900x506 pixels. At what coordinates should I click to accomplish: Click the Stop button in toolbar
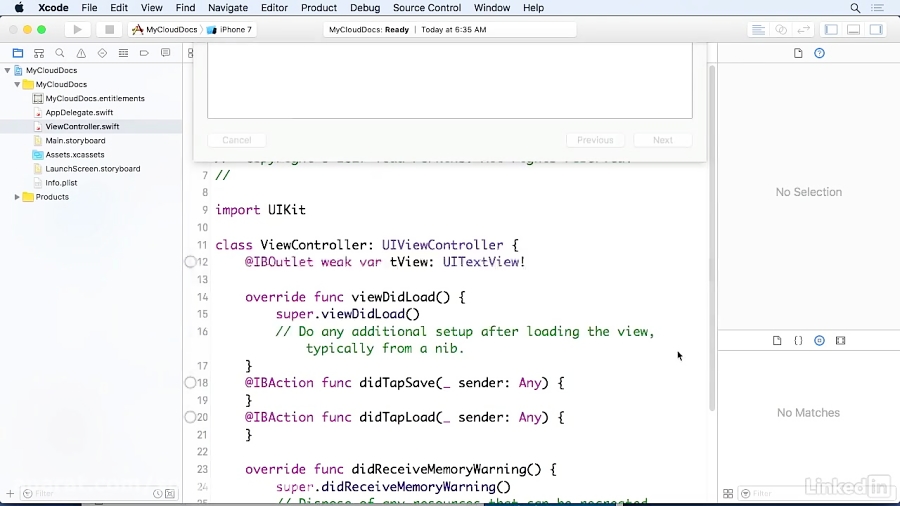click(x=109, y=30)
